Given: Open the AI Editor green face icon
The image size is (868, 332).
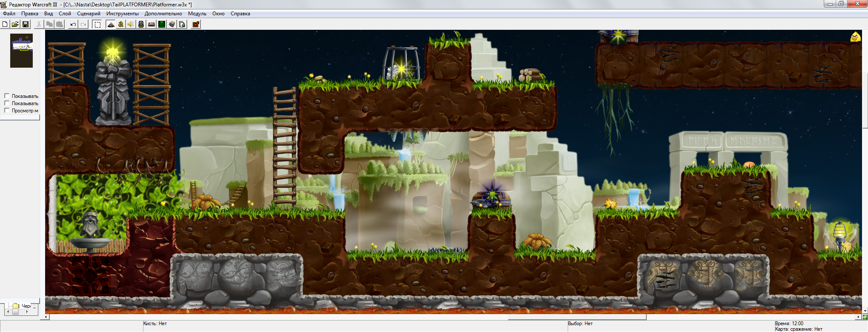Looking at the screenshot, I should click(162, 24).
